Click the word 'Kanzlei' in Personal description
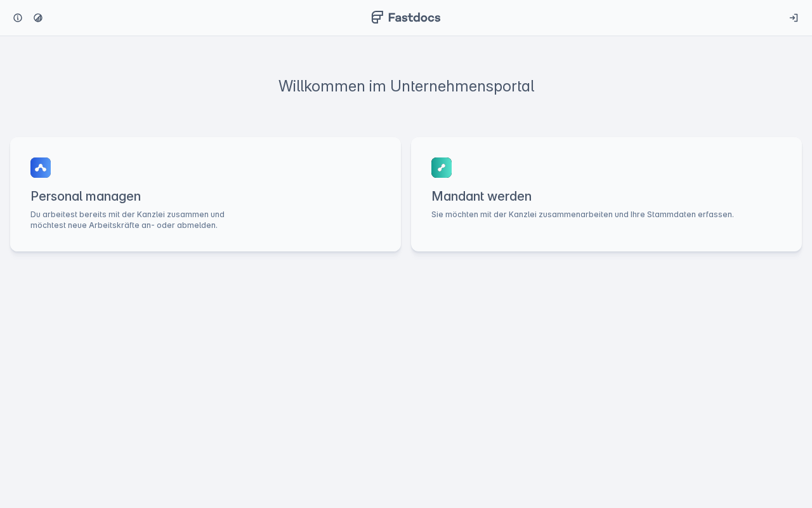This screenshot has height=508, width=812. coord(150,215)
